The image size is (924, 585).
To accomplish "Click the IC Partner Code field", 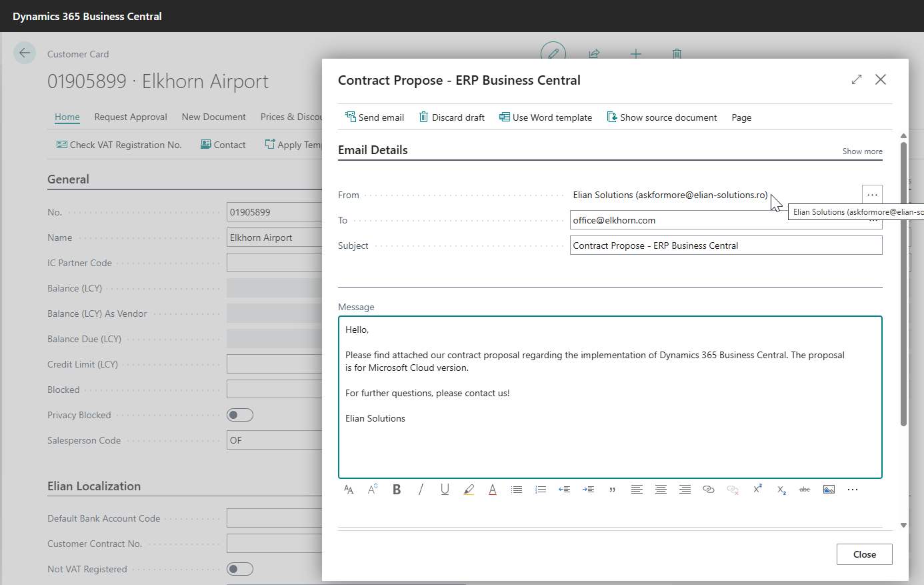I will click(275, 263).
